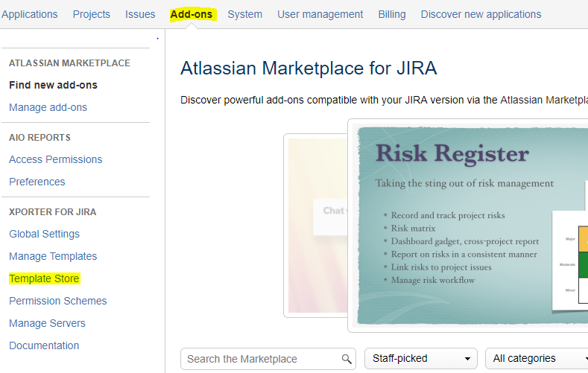The width and height of the screenshot is (588, 373).
Task: Click 'Atlassian Marketplace for JIRA' heading
Action: [309, 68]
